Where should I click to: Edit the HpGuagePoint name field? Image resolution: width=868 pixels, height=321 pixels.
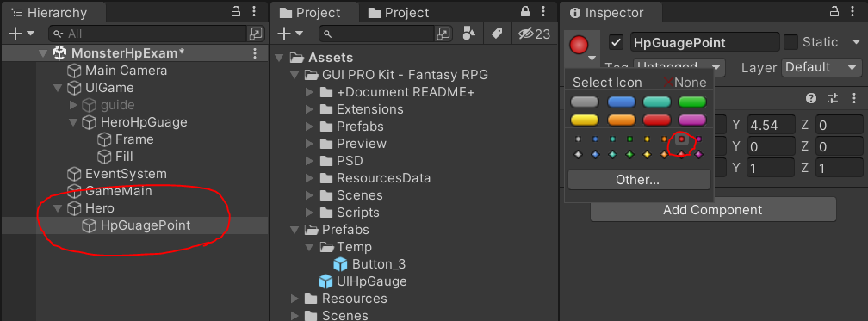click(x=704, y=42)
